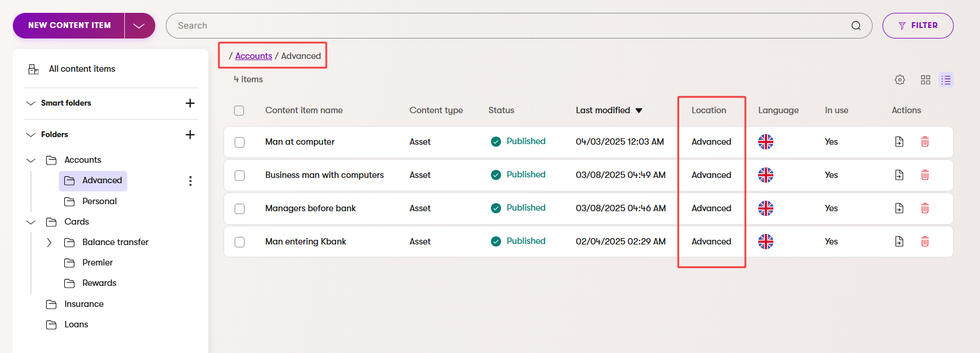Viewport: 980px width, 353px height.
Task: Switch to grid card view
Action: click(926, 80)
